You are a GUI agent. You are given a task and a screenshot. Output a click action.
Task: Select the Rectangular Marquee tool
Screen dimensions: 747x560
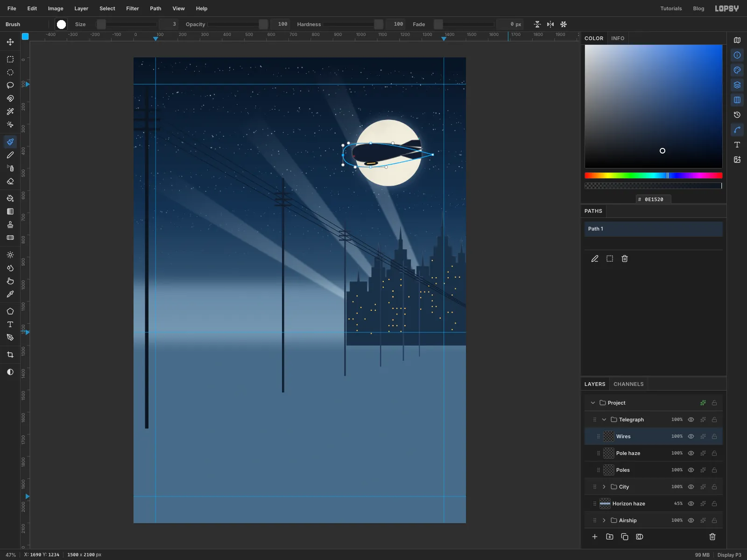10,59
